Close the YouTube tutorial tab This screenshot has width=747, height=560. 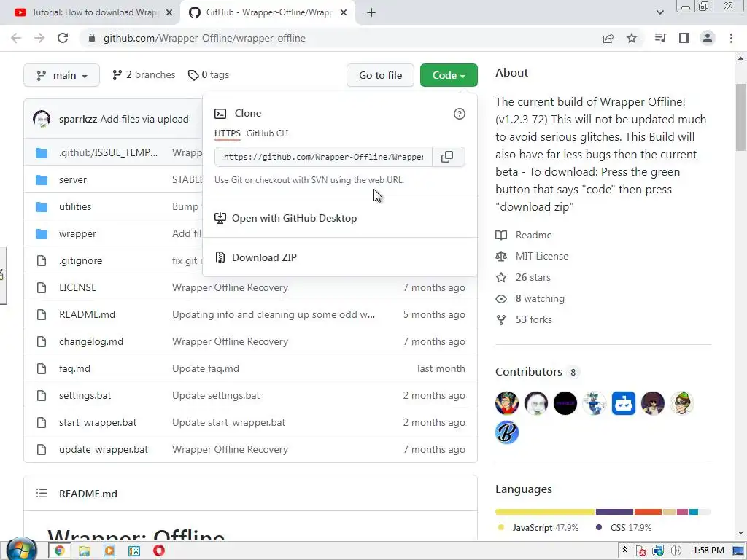169,12
